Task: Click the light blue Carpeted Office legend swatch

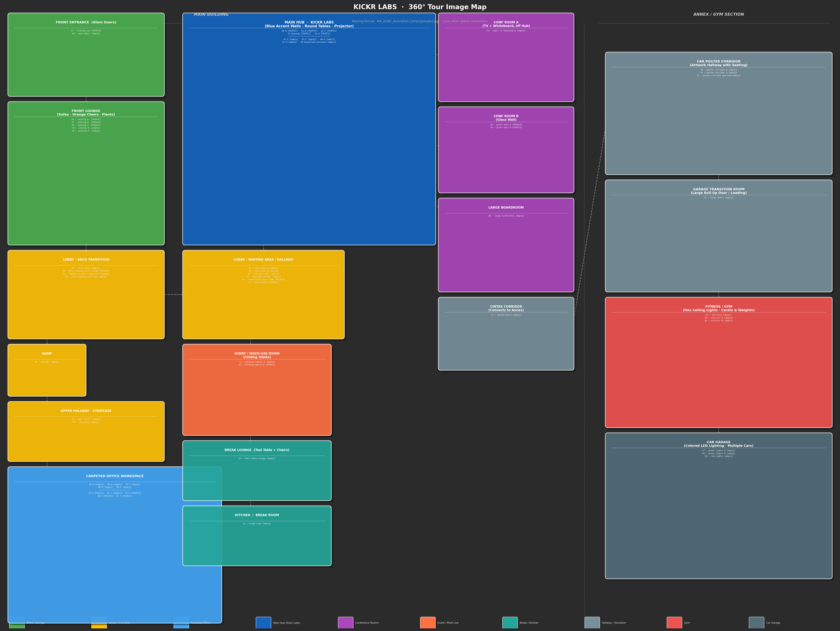Action: (181, 623)
